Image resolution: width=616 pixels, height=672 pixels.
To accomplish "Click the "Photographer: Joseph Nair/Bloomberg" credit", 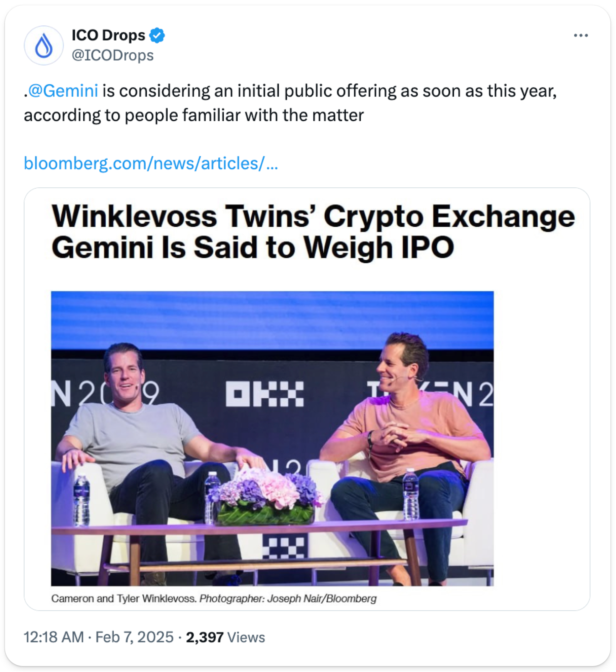I will [x=288, y=599].
